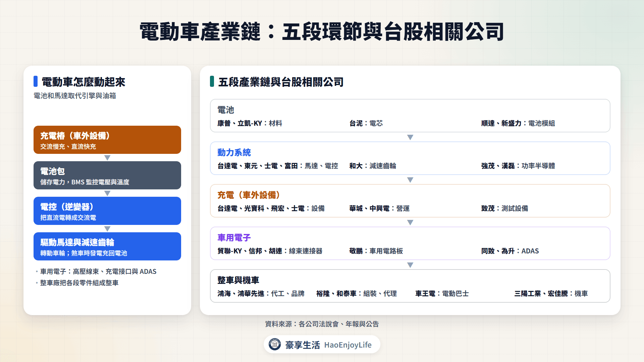Click heading 五段產業鏈與台股相關公司

[x=281, y=82]
